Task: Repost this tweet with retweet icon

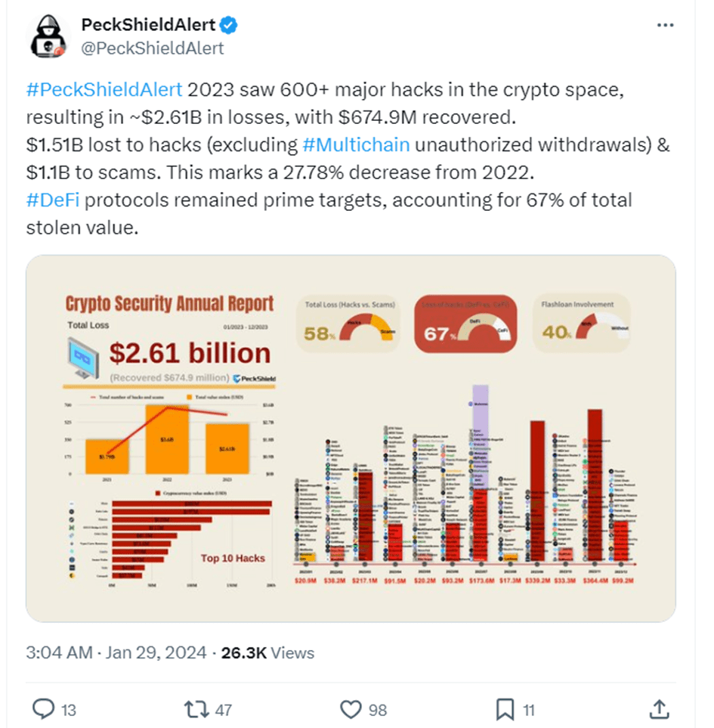Action: coord(195,709)
